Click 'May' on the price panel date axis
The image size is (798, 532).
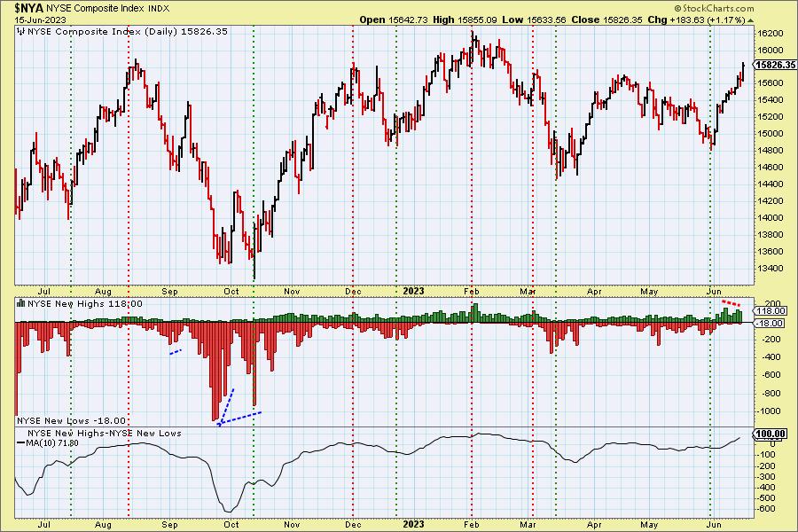click(x=649, y=292)
